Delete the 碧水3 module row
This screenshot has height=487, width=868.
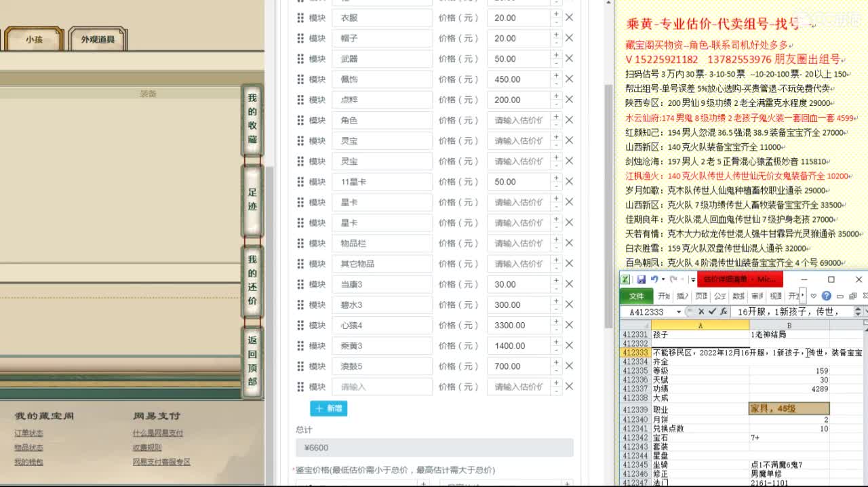(x=569, y=305)
